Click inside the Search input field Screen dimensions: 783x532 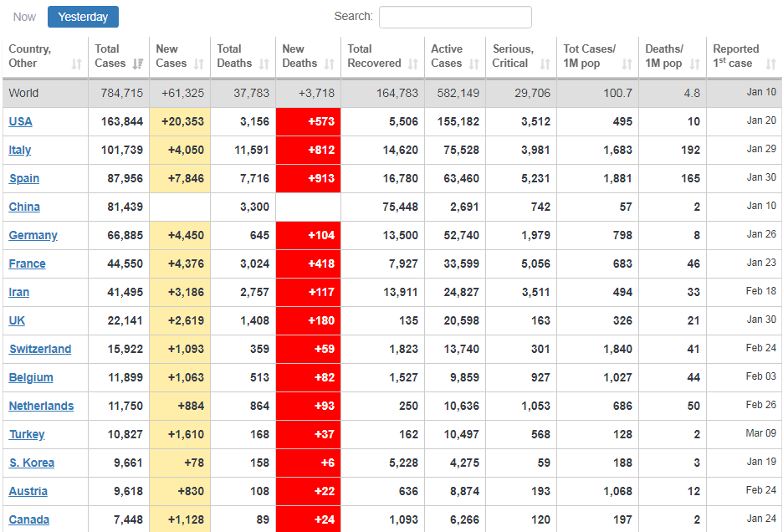455,17
